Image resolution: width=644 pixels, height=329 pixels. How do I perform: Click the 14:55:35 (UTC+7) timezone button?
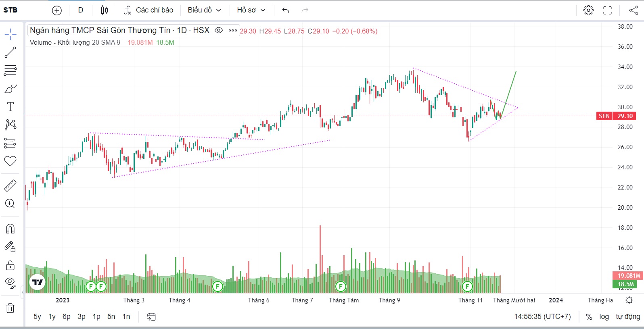tap(542, 317)
